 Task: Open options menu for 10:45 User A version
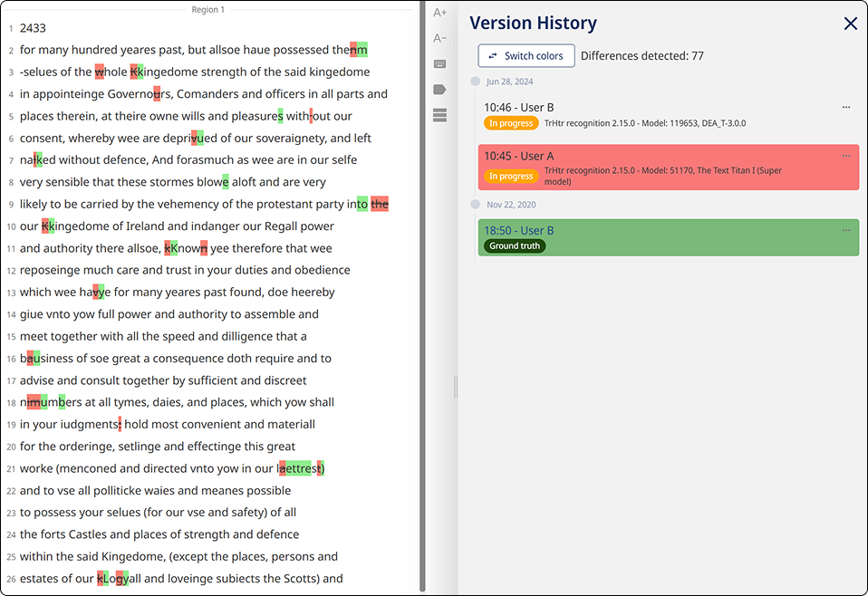(846, 157)
